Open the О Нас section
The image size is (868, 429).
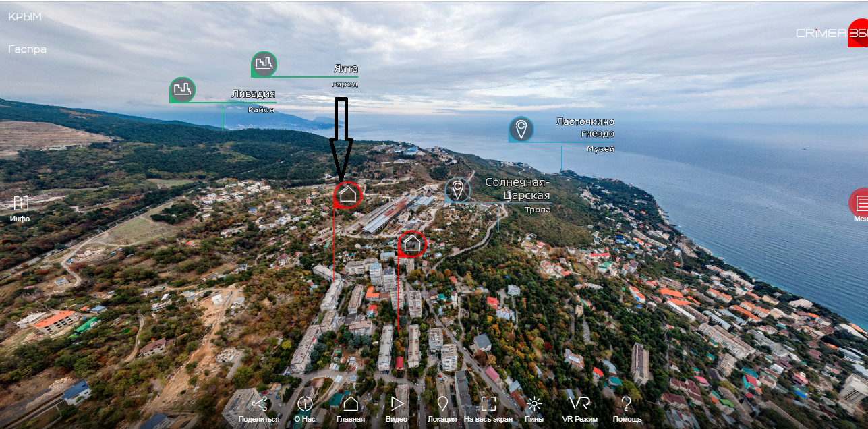click(304, 405)
